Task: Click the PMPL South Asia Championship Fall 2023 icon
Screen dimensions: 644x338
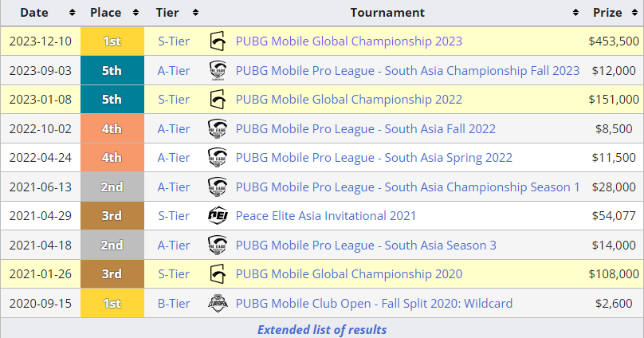Action: (x=217, y=70)
